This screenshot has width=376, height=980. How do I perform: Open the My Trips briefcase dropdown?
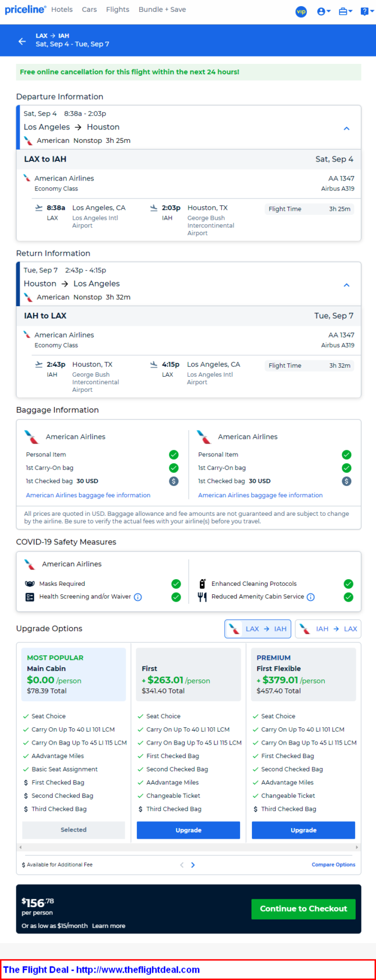click(345, 11)
